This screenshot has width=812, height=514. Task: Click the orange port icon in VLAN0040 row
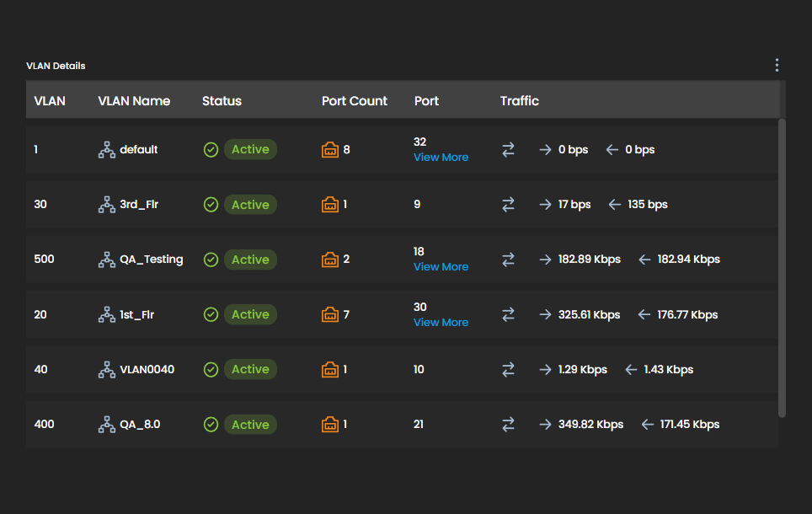[330, 369]
